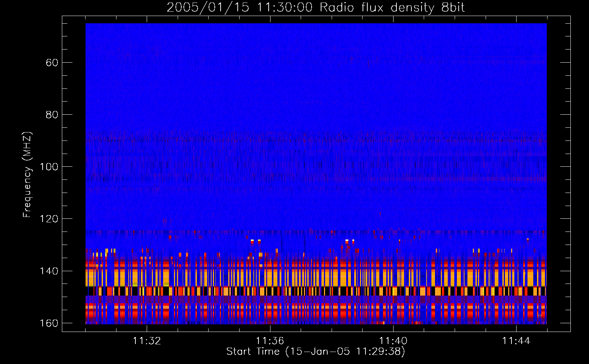Click the 'Start Time (15-Jan-05 11:29:38)' label
This screenshot has width=589, height=364.
(316, 351)
